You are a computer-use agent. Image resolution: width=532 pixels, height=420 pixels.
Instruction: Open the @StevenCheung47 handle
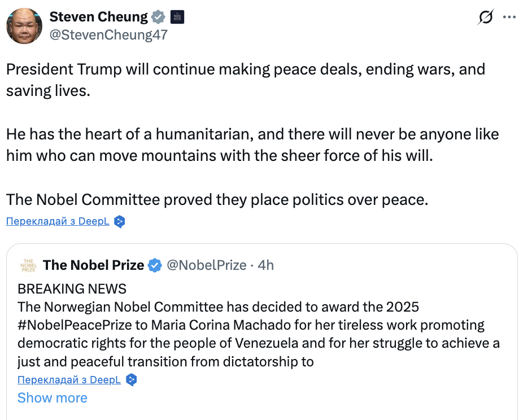coord(108,35)
